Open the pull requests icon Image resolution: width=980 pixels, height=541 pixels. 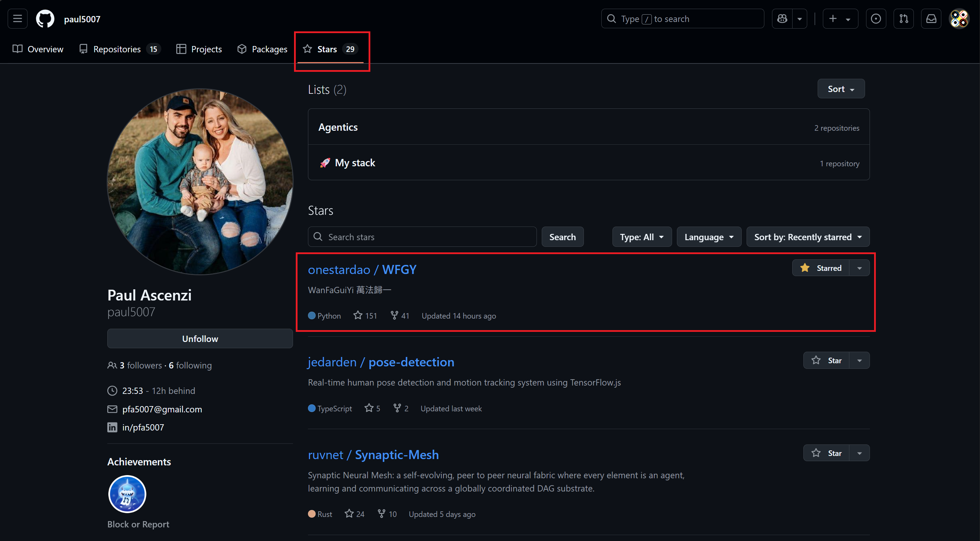pos(904,19)
